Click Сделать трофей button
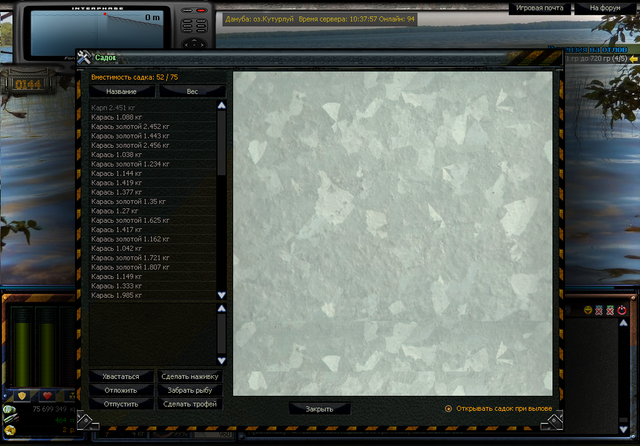This screenshot has height=446, width=640. (x=190, y=404)
